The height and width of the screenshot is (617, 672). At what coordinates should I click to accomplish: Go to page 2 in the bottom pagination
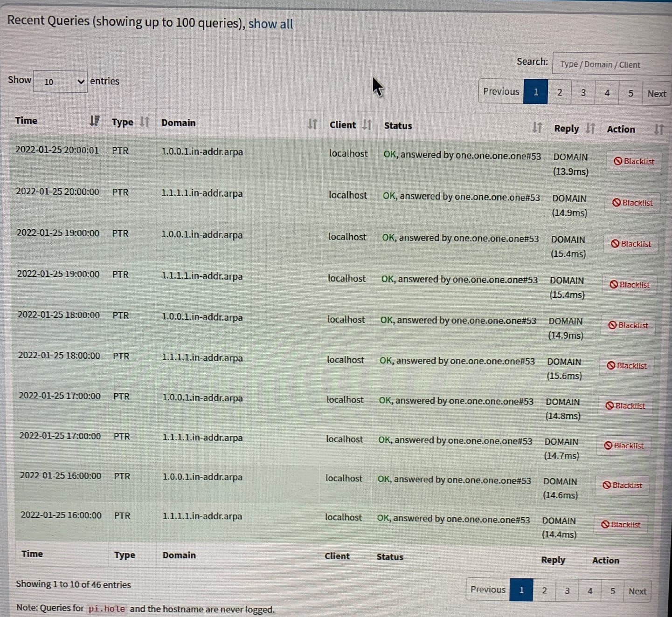[544, 590]
